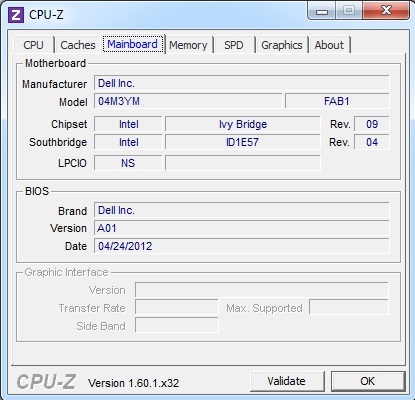Click the Southbridge ID1E57 field
Viewport: 415px width, 400px height.
(x=242, y=142)
